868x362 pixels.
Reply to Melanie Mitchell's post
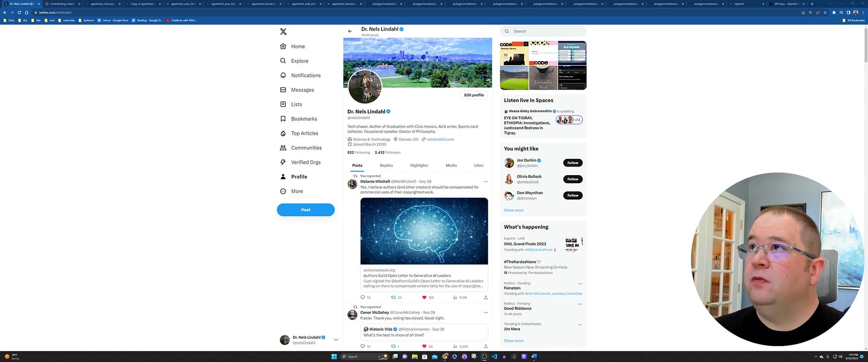363,297
